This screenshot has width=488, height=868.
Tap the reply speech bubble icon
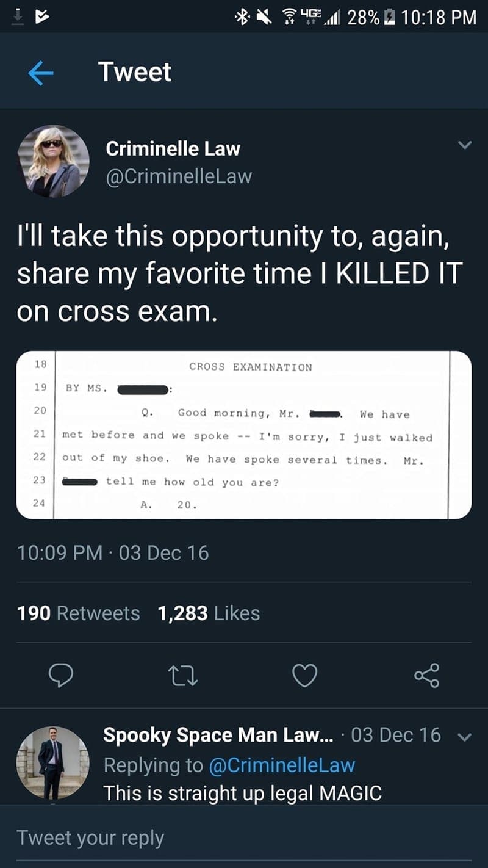(62, 676)
